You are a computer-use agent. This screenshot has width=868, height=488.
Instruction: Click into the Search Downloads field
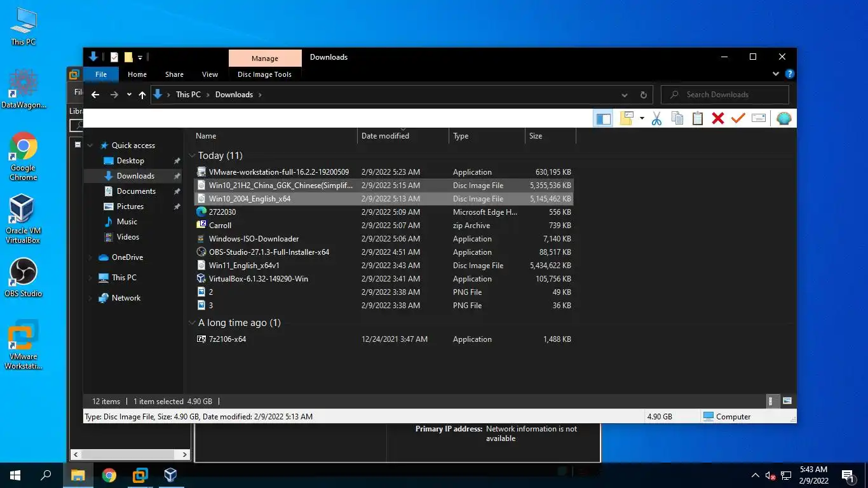coord(725,95)
